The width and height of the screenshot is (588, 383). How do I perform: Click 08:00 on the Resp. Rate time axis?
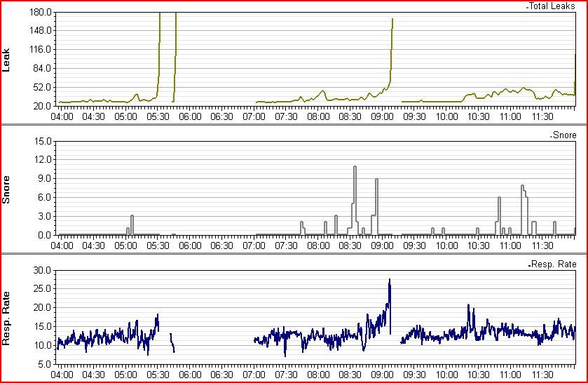318,375
